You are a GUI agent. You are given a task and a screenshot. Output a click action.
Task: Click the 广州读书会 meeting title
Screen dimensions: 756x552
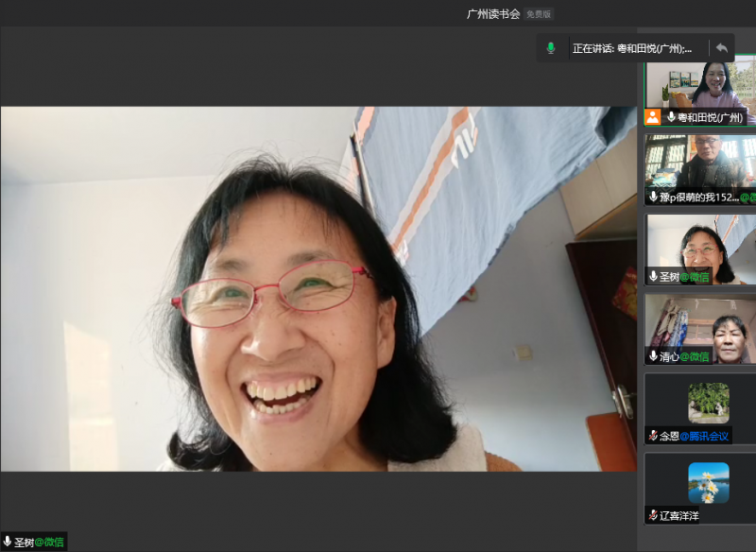[493, 14]
